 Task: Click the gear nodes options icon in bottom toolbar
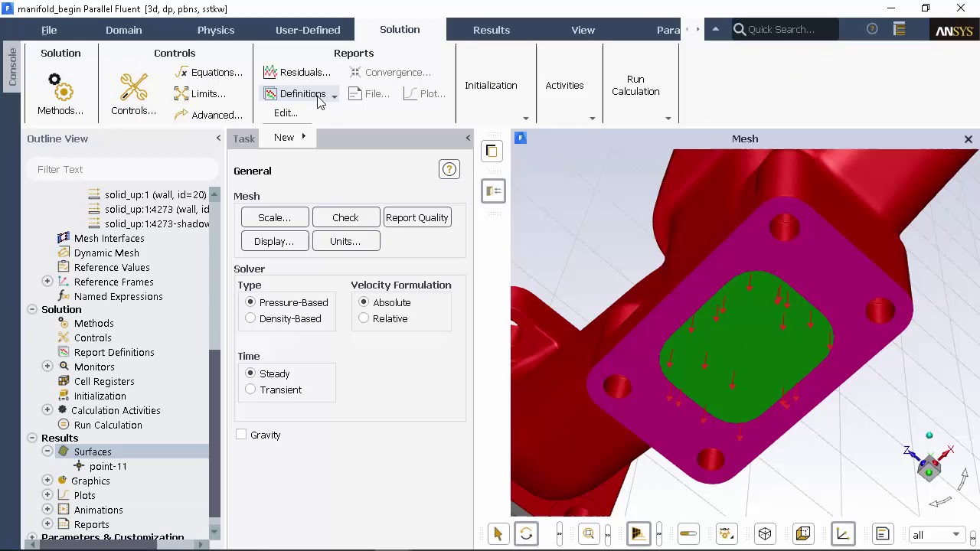click(x=726, y=534)
